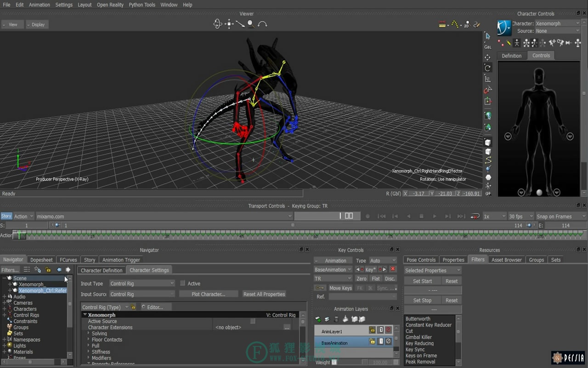Click the Zero key button
The height and width of the screenshot is (368, 588).
(362, 279)
